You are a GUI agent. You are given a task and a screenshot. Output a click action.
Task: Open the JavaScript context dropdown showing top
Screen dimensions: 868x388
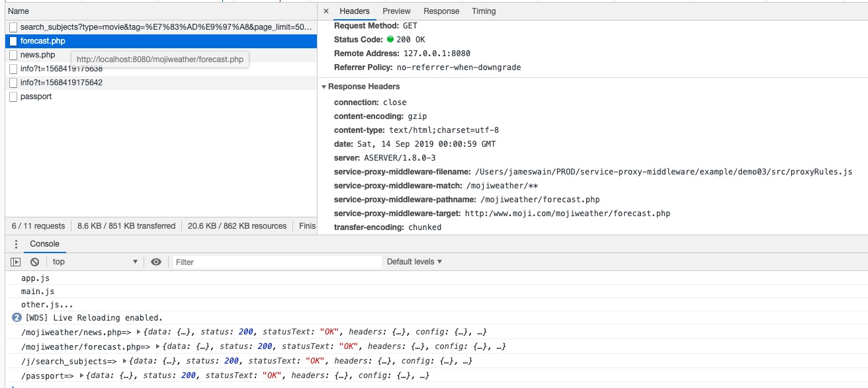(x=95, y=262)
